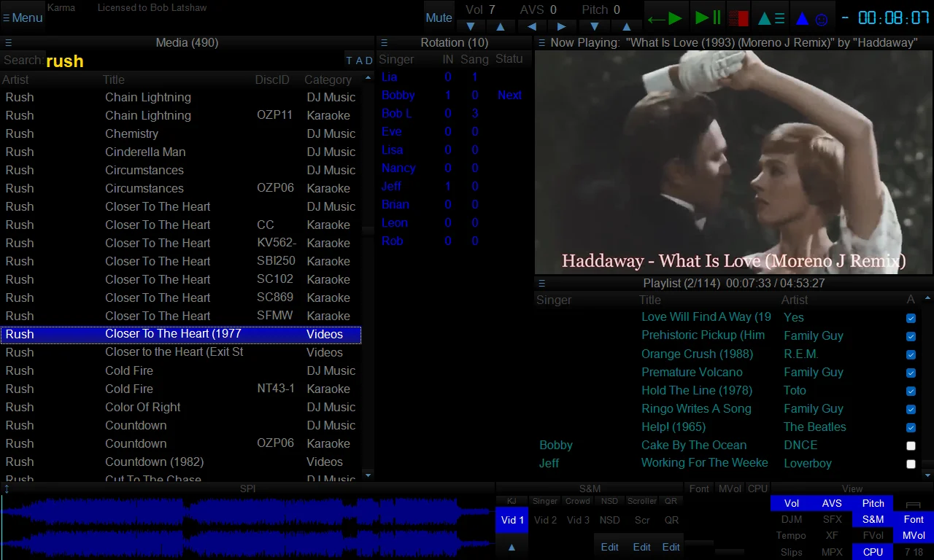
Task: Open the Now Playing panel menu icon
Action: point(541,43)
